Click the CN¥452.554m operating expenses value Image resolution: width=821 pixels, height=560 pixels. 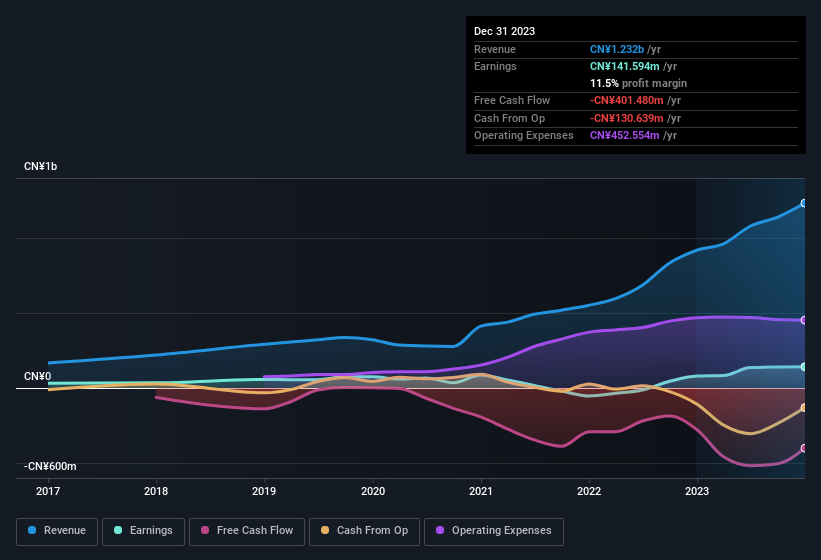pyautogui.click(x=625, y=136)
